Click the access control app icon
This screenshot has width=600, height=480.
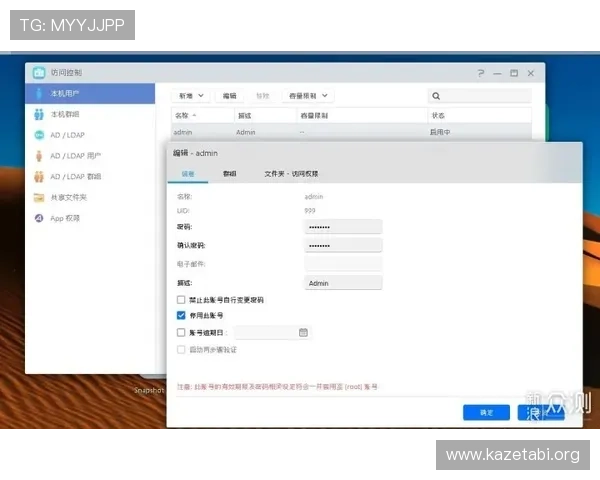(x=39, y=72)
